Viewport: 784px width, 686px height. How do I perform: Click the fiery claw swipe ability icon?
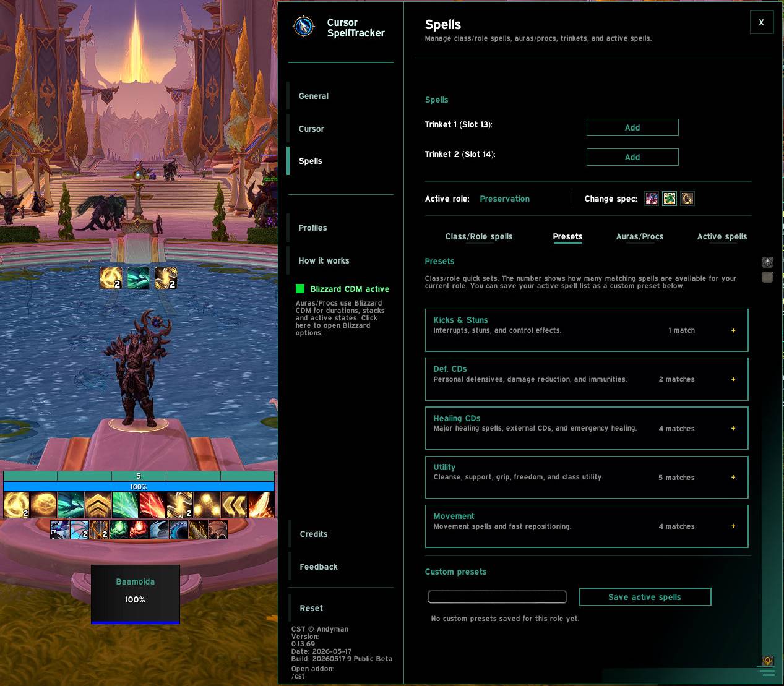[261, 505]
